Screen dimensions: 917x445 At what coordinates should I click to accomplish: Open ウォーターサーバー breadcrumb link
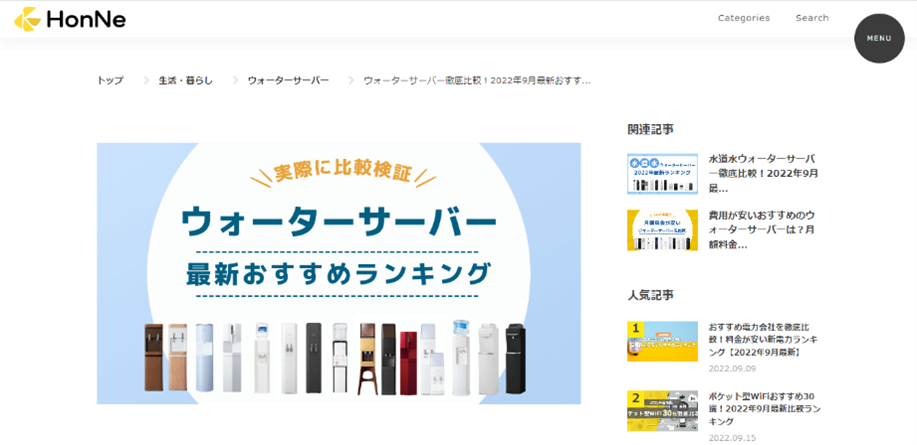(x=288, y=81)
